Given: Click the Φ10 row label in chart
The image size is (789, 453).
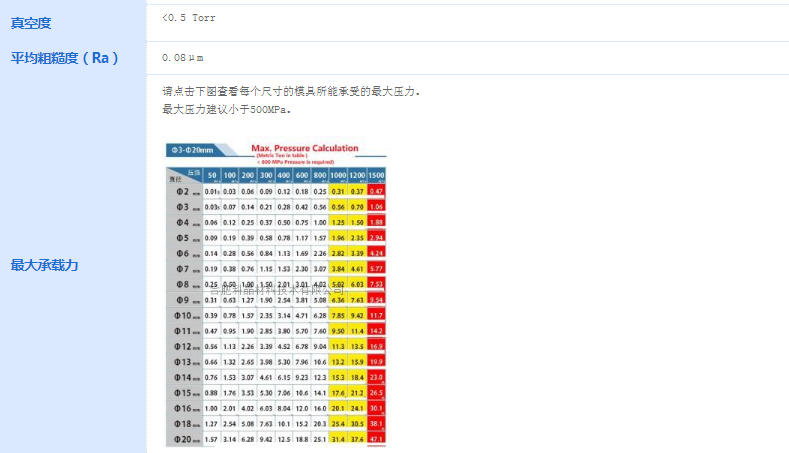Looking at the screenshot, I should coord(185,316).
